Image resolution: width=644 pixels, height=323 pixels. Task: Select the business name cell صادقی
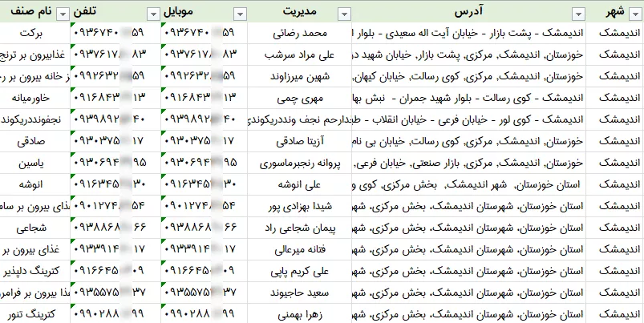click(35, 141)
